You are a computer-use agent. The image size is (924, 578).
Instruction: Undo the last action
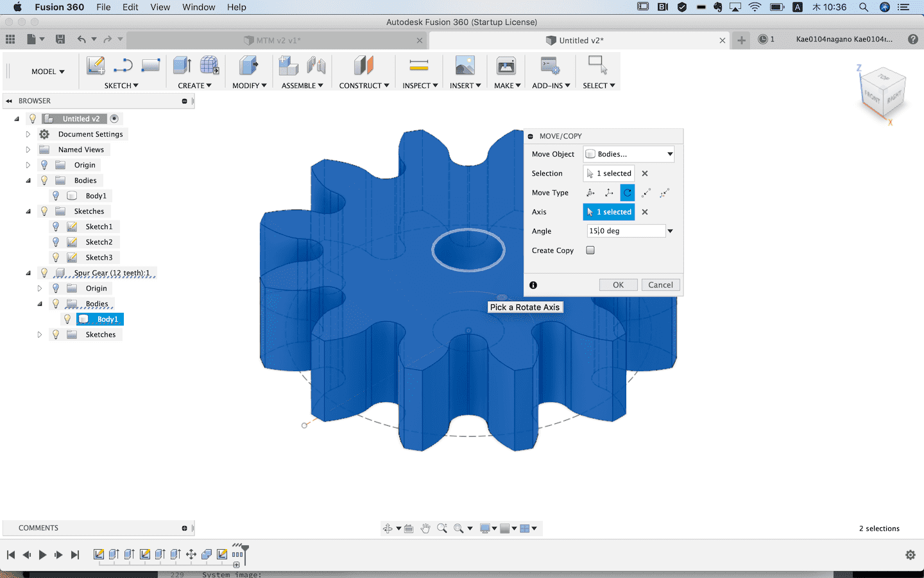pos(81,39)
